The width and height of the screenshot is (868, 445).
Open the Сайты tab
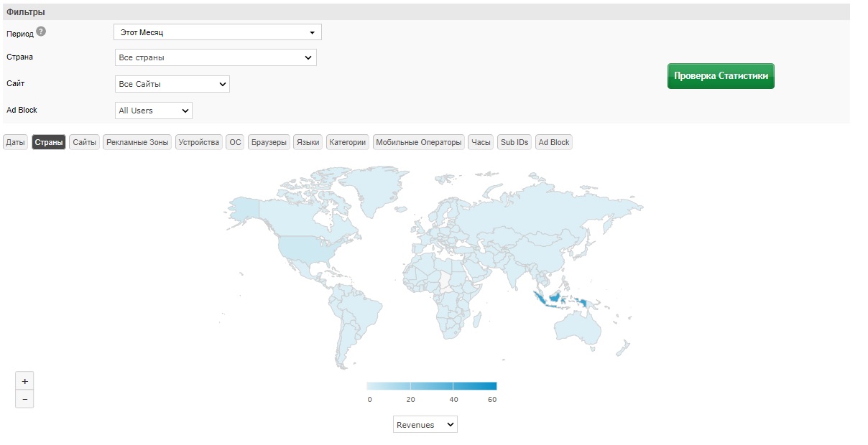[x=84, y=142]
